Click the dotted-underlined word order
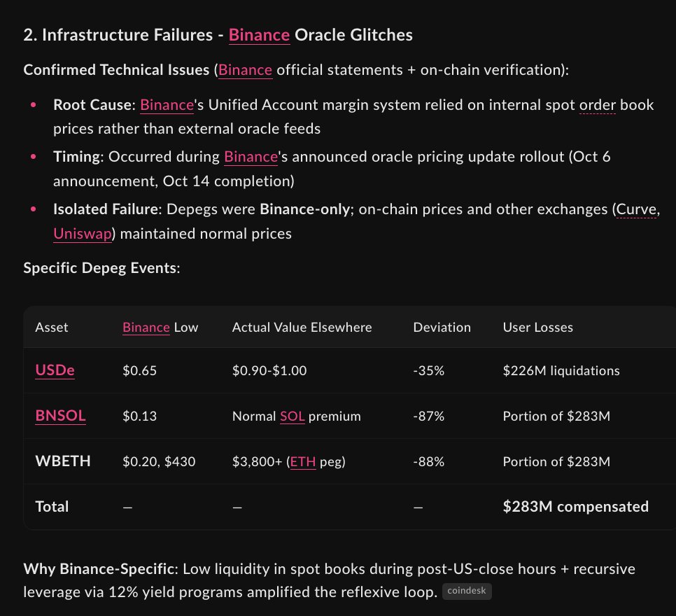 click(598, 105)
